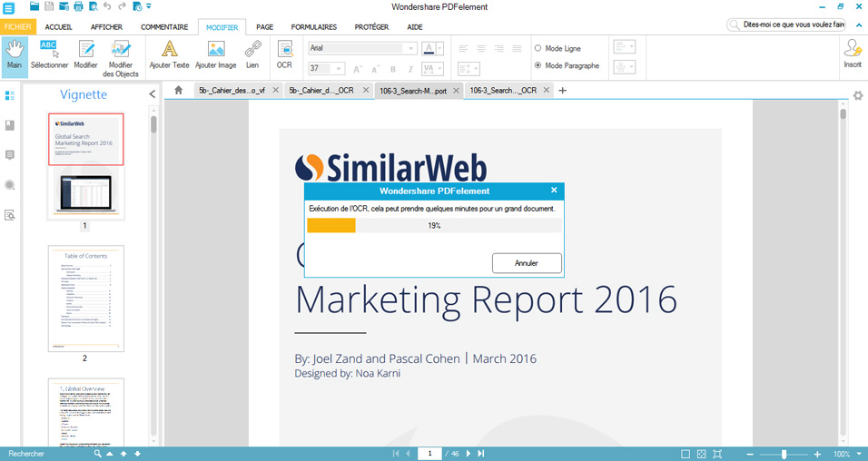The image size is (868, 461).
Task: Close the 106-3_Search..._OCR tab
Action: tap(546, 90)
